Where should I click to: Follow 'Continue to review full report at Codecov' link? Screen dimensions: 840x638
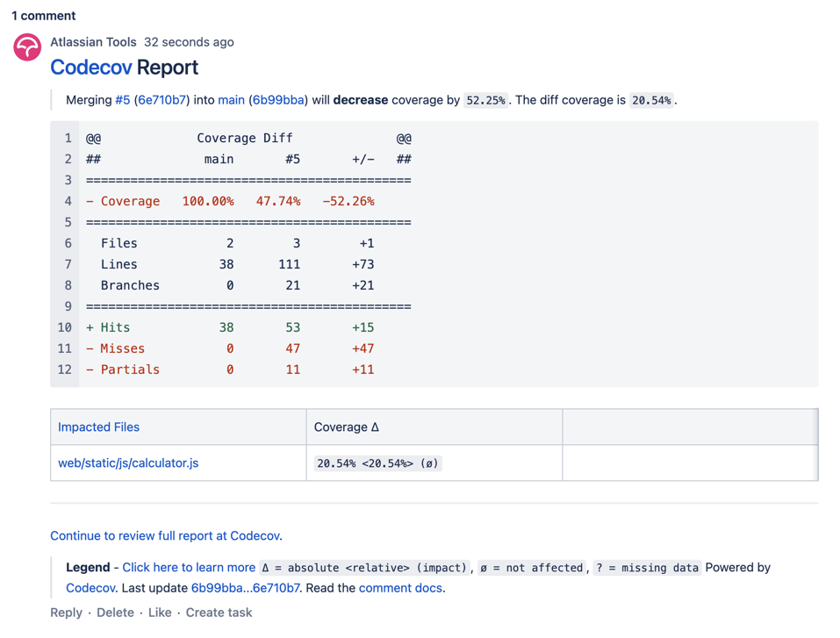click(x=166, y=535)
